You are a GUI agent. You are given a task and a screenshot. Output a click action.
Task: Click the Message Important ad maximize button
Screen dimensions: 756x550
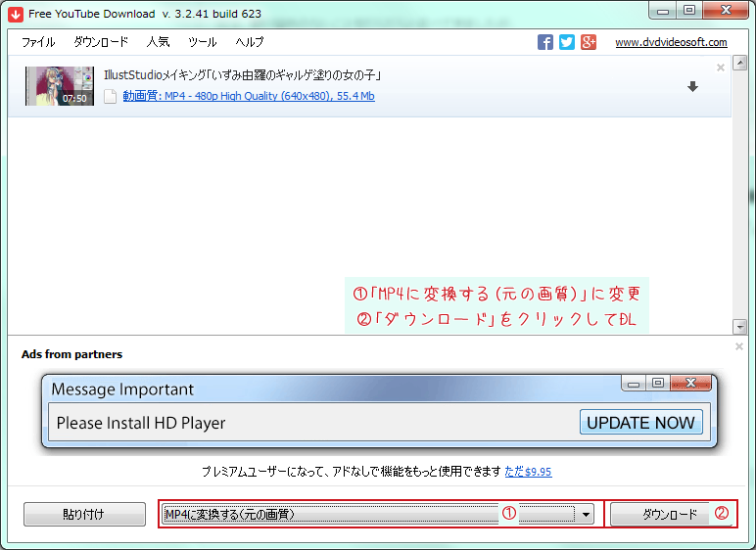[658, 383]
